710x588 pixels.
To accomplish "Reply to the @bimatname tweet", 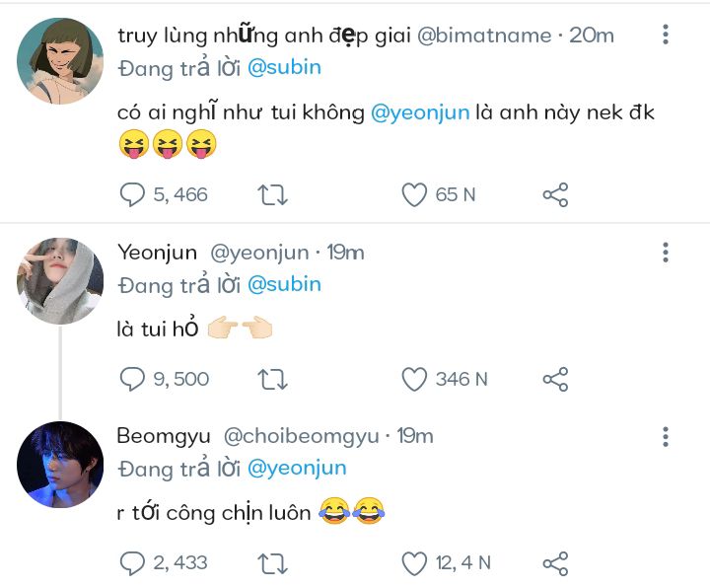I will pyautogui.click(x=132, y=194).
